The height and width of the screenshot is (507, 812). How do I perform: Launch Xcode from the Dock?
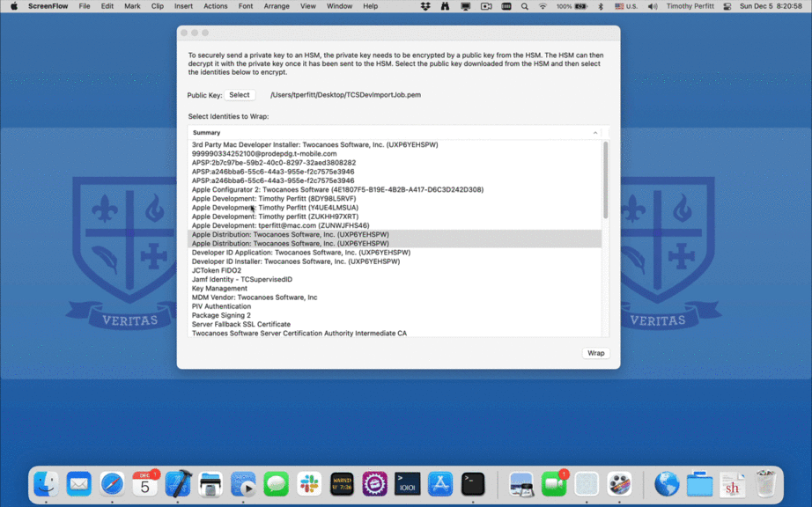click(178, 484)
